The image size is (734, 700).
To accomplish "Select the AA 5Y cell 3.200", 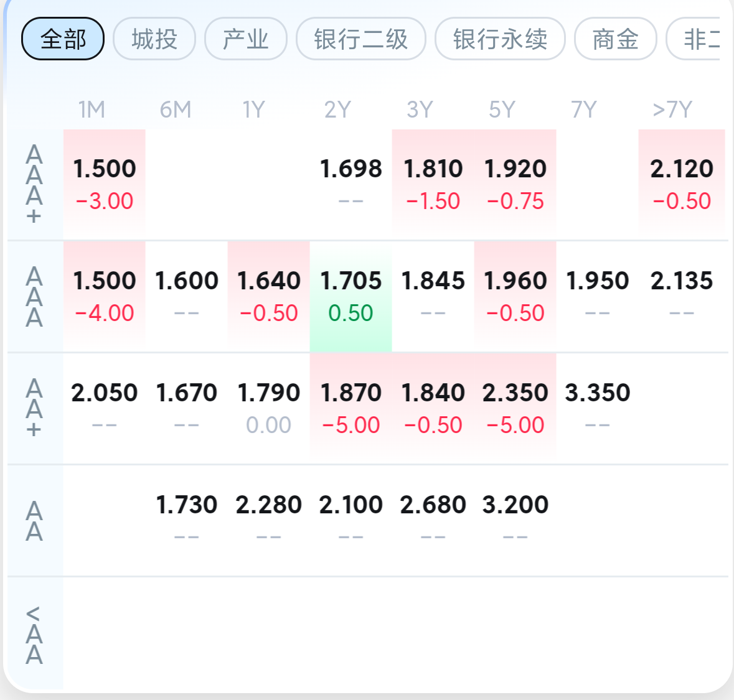I will pos(515,520).
